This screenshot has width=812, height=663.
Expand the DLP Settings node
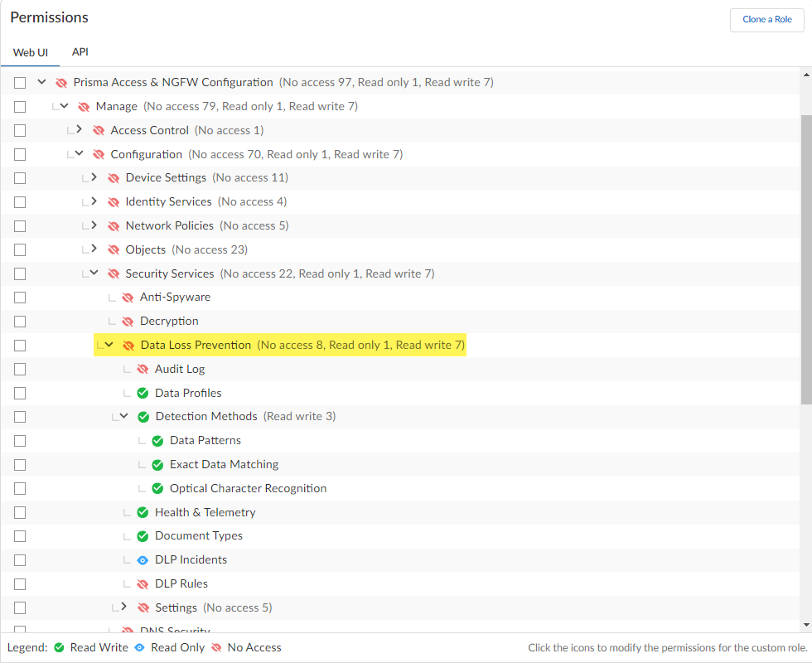point(123,606)
